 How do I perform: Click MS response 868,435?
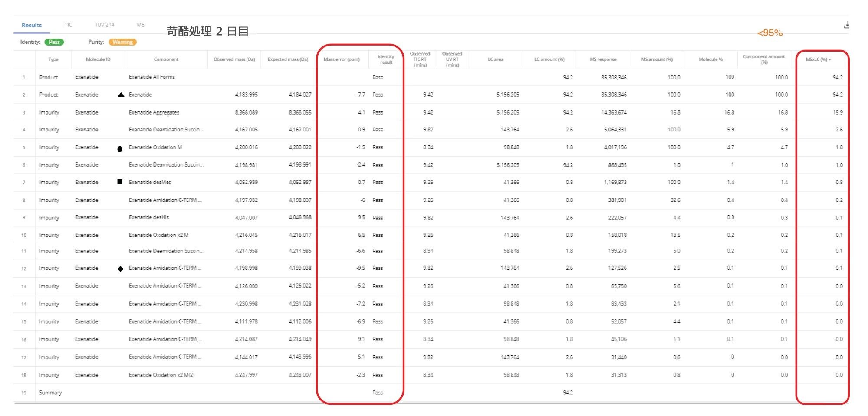617,165
